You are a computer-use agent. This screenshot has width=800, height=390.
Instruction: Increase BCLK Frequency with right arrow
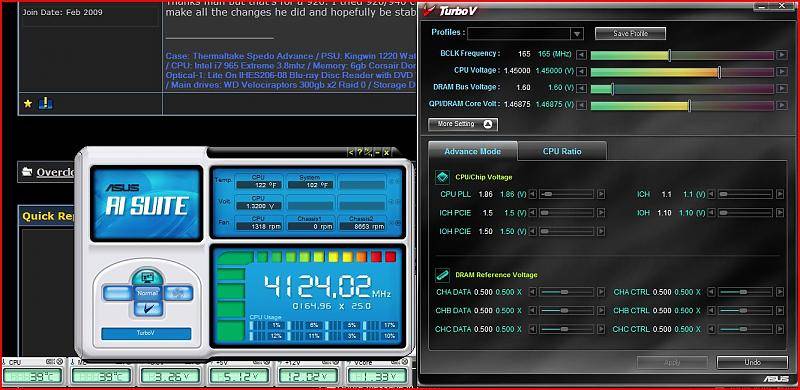(781, 54)
